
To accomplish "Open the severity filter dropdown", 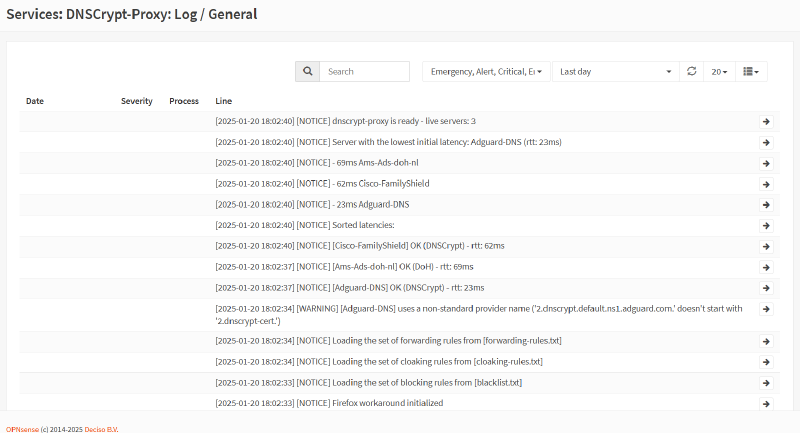I will (486, 72).
